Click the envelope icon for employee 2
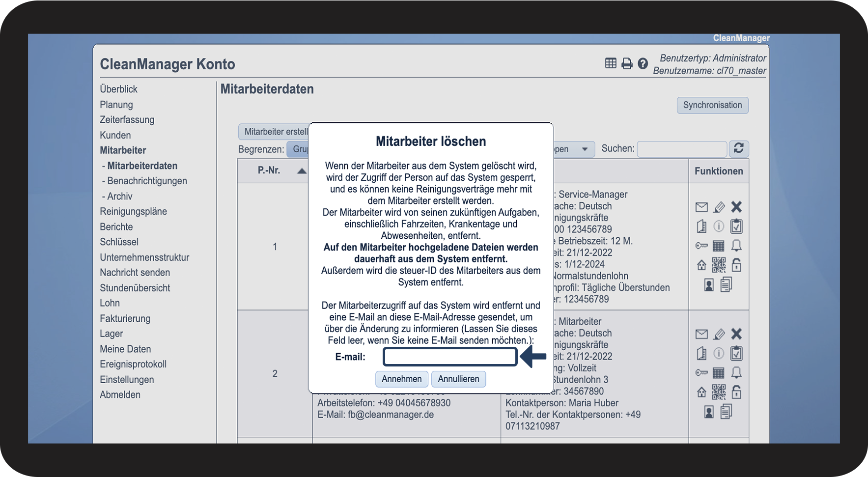The width and height of the screenshot is (868, 477). click(701, 335)
